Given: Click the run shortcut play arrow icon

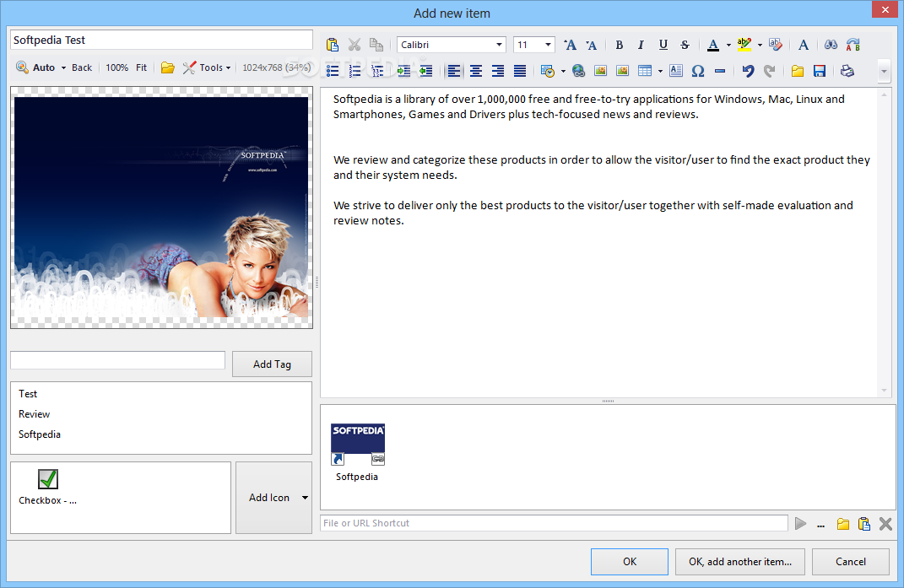Looking at the screenshot, I should click(x=800, y=523).
